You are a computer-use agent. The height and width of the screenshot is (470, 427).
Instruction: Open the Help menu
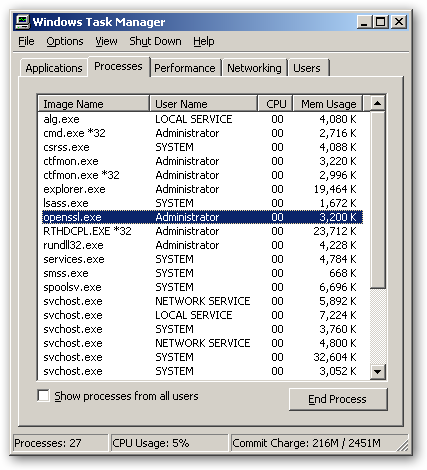tap(204, 41)
